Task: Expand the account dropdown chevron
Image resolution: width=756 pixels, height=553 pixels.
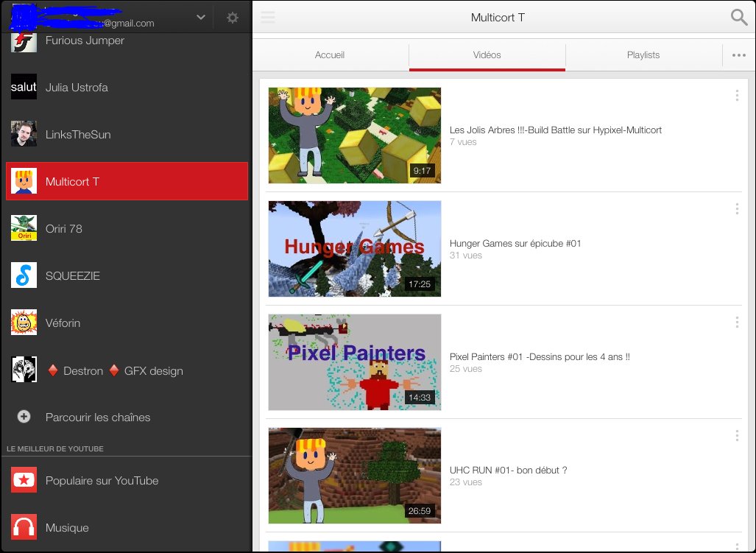Action: (x=201, y=18)
